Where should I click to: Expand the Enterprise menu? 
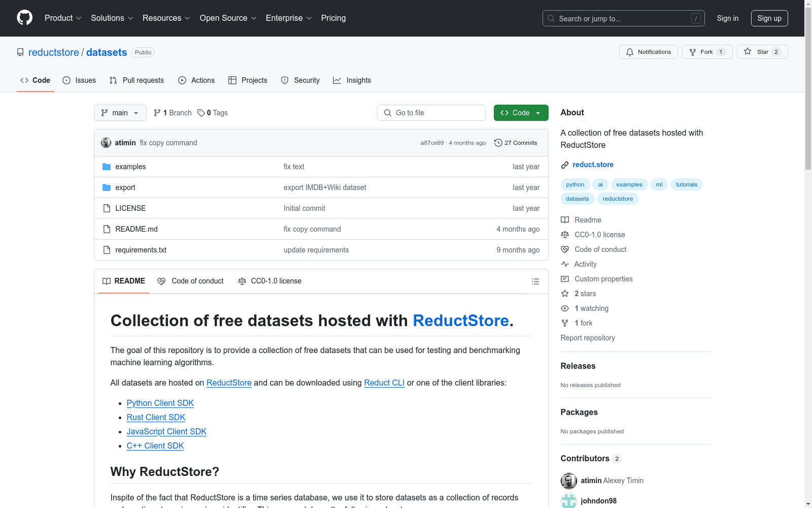(x=289, y=18)
